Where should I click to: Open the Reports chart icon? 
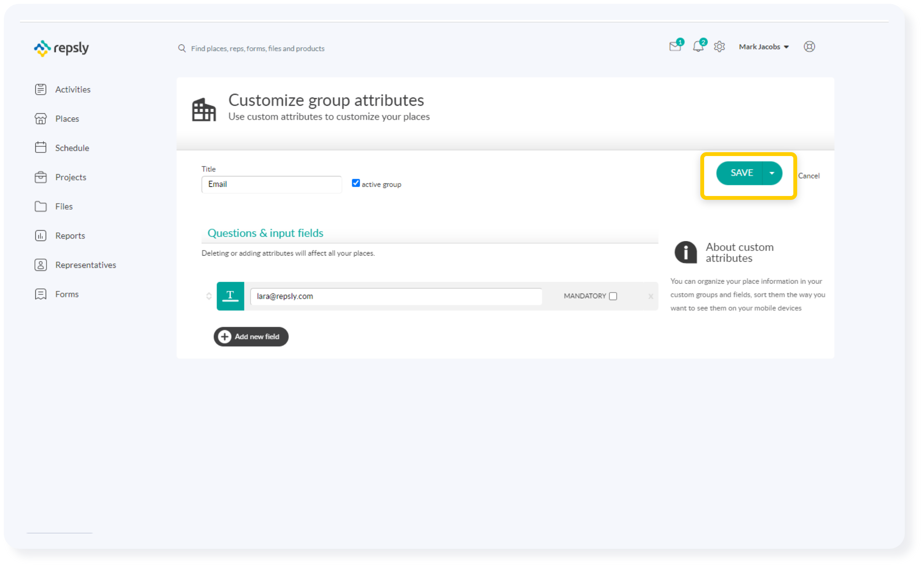pyautogui.click(x=41, y=236)
